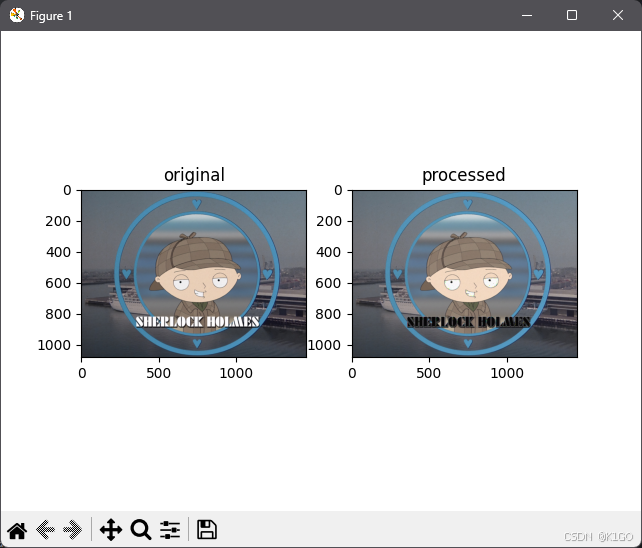Click the 'original' subplot title

pos(194,175)
